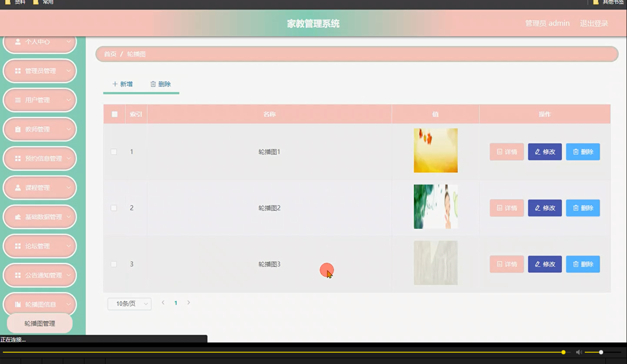The image size is (627, 364).
Task: Check the checkbox for row 轮播图1
Action: coord(114,151)
